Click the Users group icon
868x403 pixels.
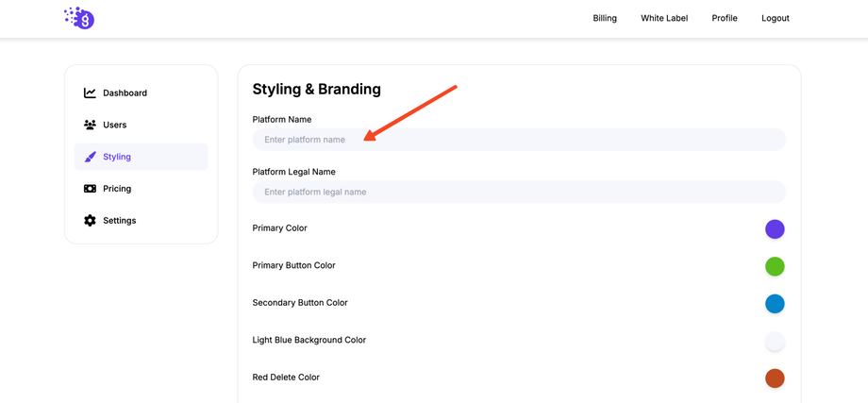tap(90, 125)
